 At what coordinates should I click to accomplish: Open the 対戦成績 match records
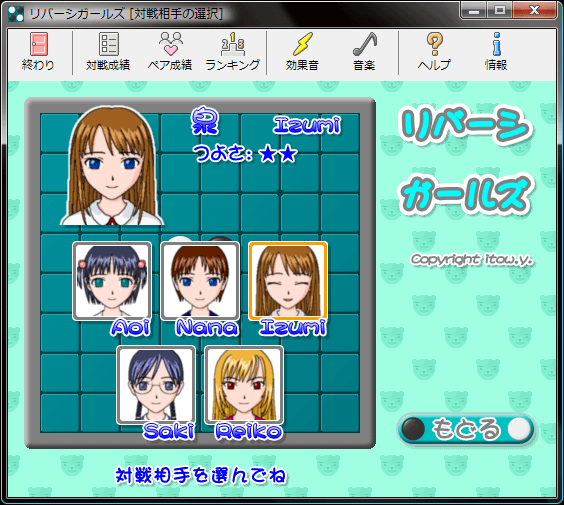(108, 51)
